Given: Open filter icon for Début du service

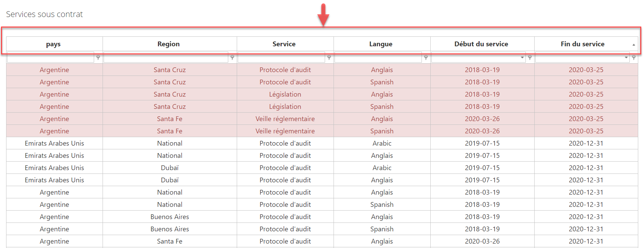Looking at the screenshot, I should pos(530,57).
